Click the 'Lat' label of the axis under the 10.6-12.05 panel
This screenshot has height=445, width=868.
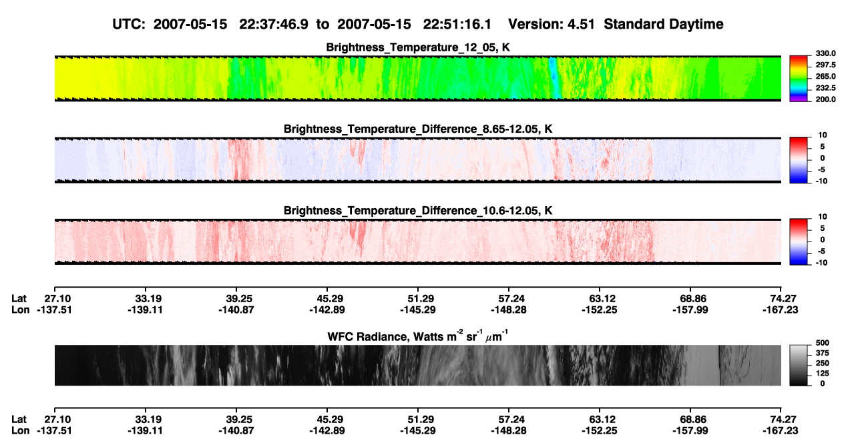point(19,298)
